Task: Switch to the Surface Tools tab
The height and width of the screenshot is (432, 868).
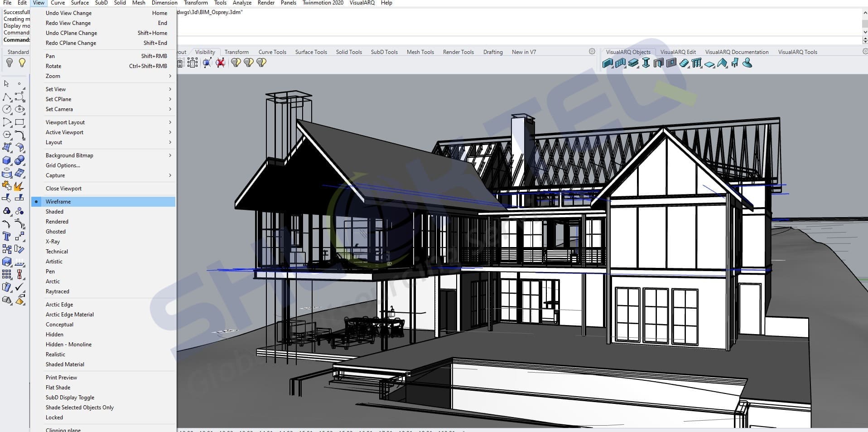Action: click(311, 52)
